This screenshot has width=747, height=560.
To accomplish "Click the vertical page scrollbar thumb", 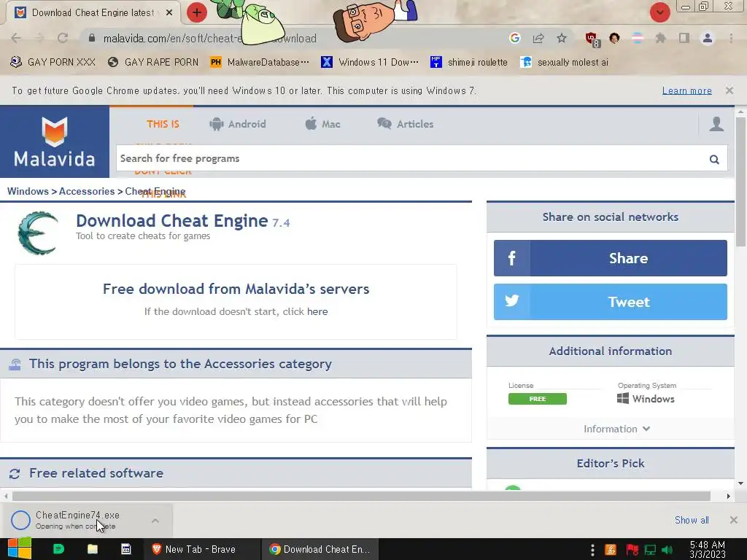I will 740,182.
